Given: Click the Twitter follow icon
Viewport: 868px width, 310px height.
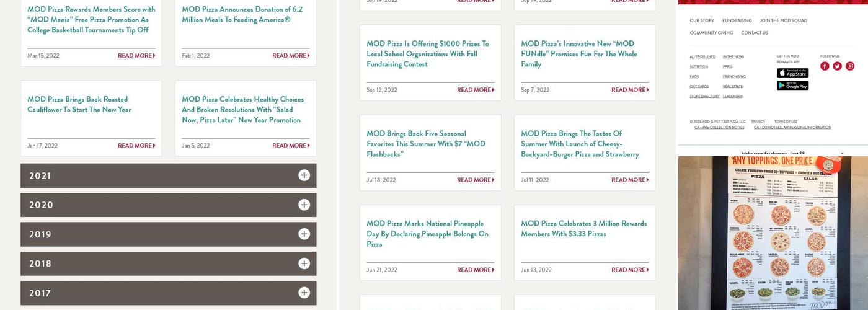Looking at the screenshot, I should (x=837, y=66).
